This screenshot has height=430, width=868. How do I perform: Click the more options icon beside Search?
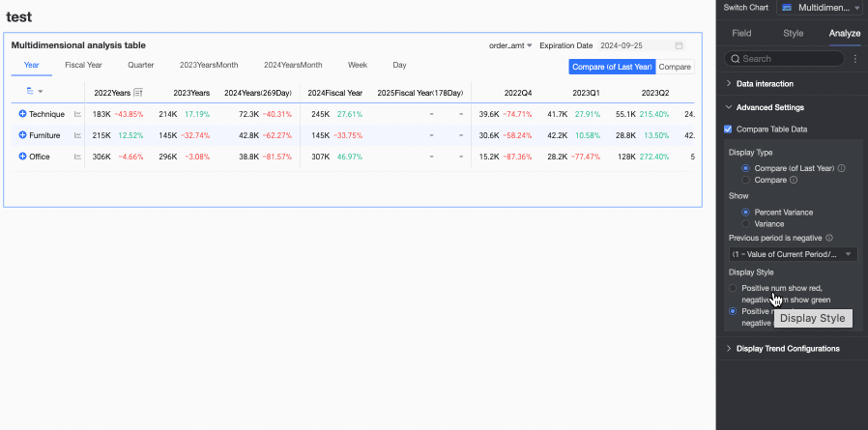click(854, 59)
